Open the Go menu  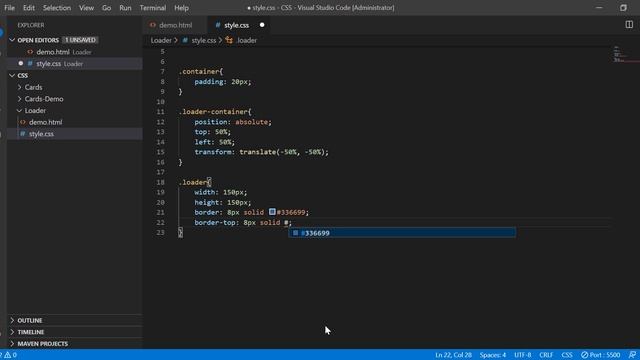[x=107, y=8]
